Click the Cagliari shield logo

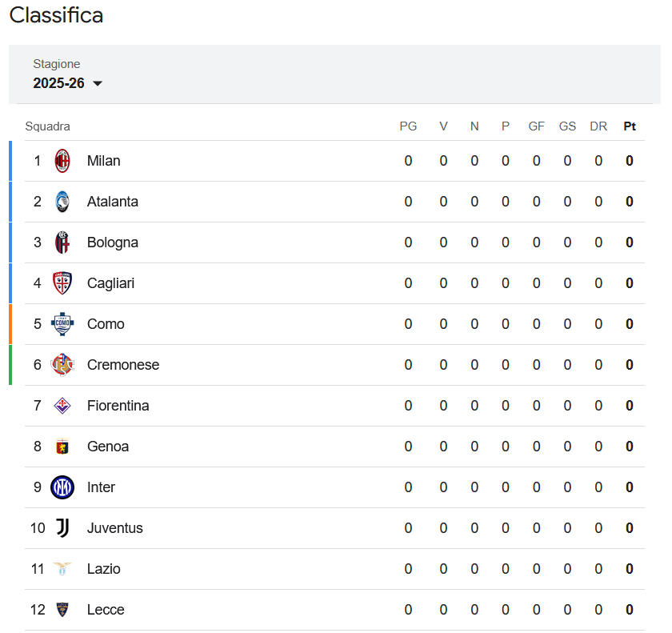click(x=62, y=283)
